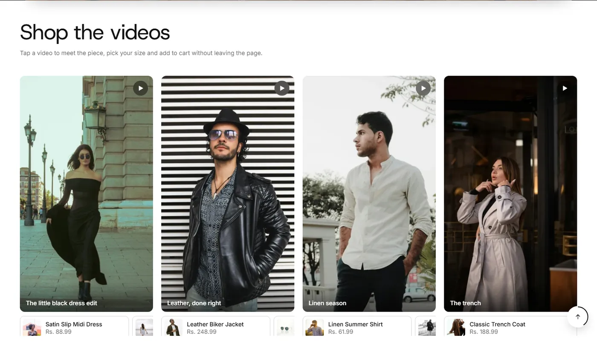Click the Rs. 61.99 price
This screenshot has height=364, width=597.
tap(341, 332)
